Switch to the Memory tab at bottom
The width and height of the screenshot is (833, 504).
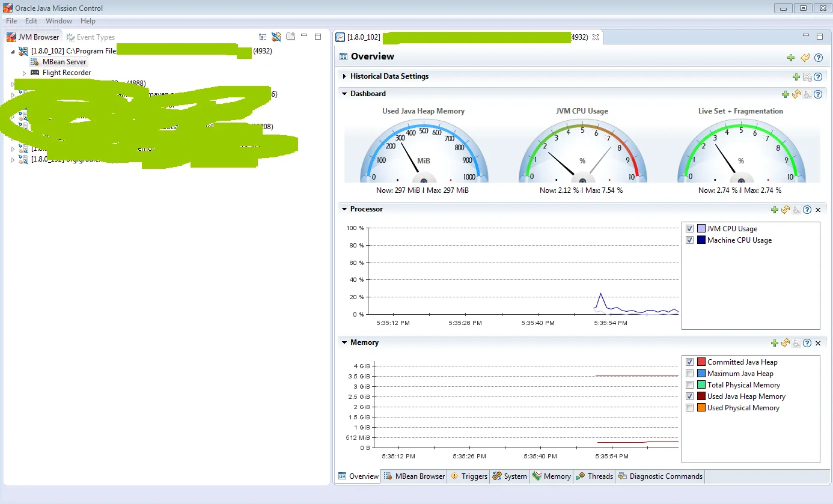point(552,476)
